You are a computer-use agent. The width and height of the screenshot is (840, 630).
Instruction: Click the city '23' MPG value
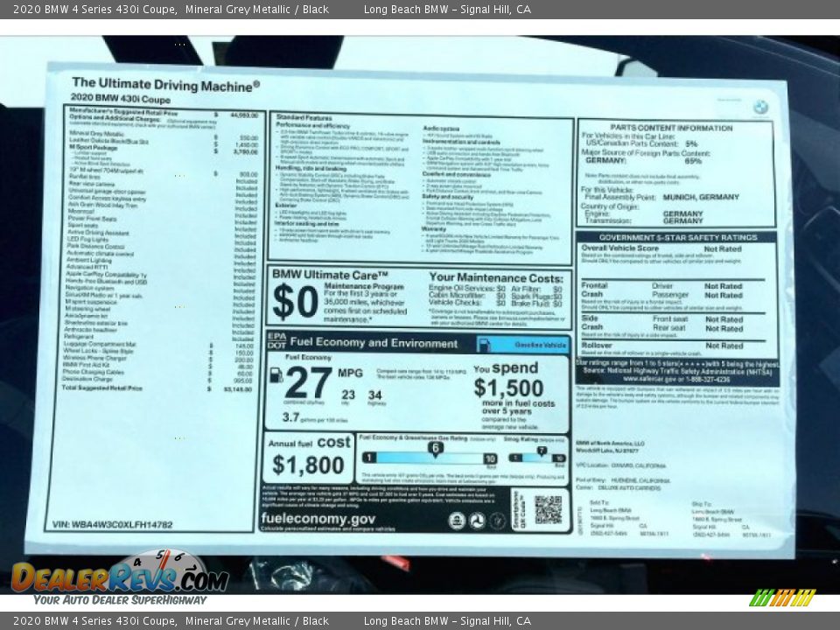click(x=348, y=395)
